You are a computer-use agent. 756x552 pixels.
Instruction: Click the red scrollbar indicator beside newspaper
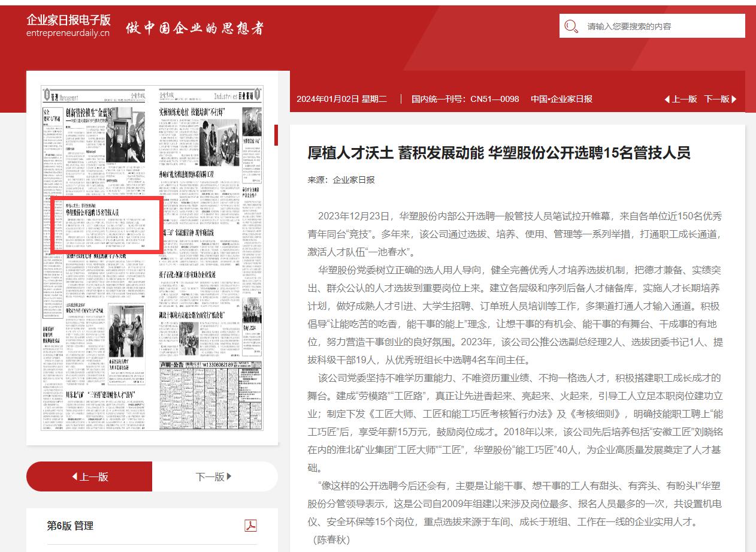[276, 135]
